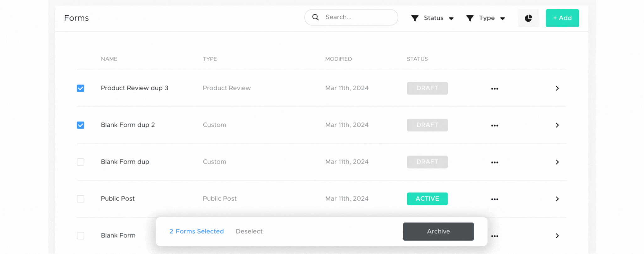This screenshot has width=644, height=254.
Task: Click the Public Post type cell
Action: click(x=220, y=198)
